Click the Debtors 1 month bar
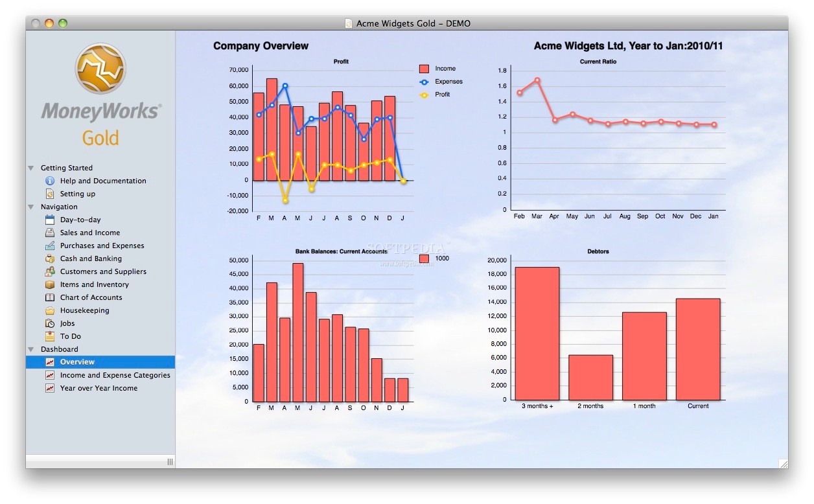The image size is (814, 504). coord(644,356)
